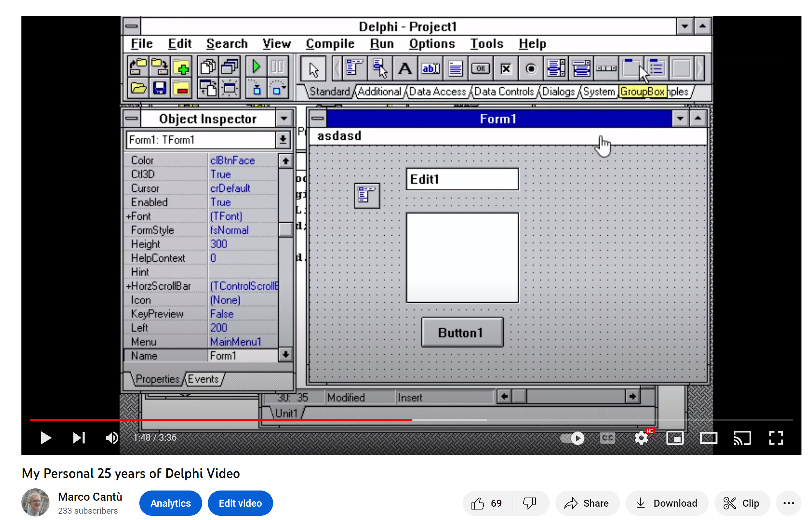Like the video with 69 likes
This screenshot has height=520, width=812.
487,503
